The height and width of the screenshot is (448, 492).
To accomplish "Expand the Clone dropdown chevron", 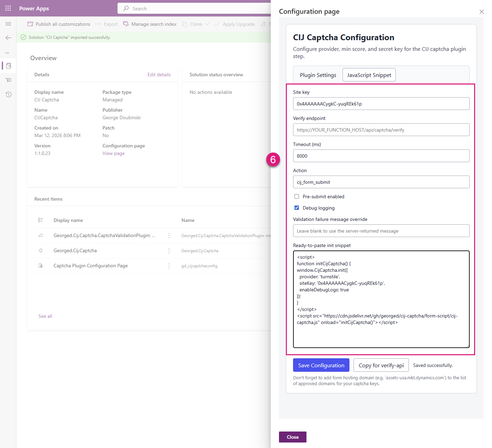I will [x=207, y=24].
